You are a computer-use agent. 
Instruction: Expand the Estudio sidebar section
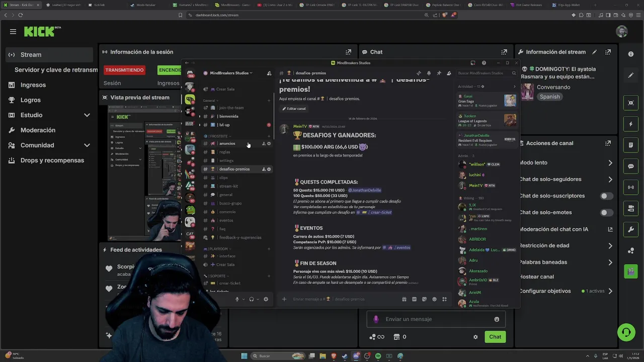click(87, 115)
